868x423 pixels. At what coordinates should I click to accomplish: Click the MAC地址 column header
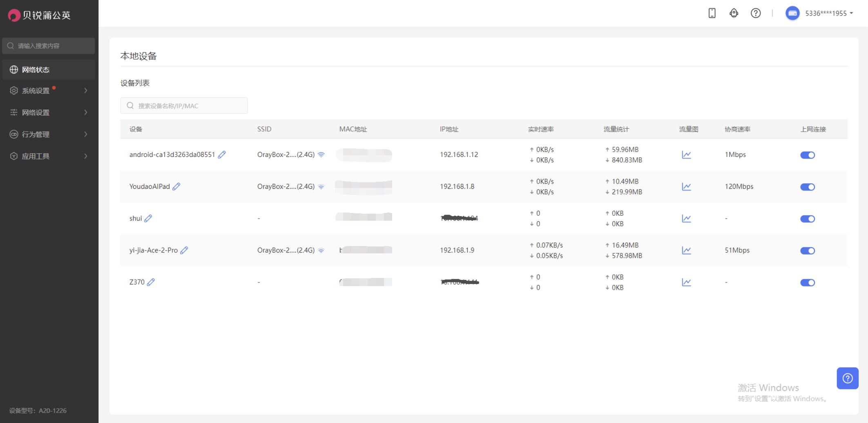[353, 129]
